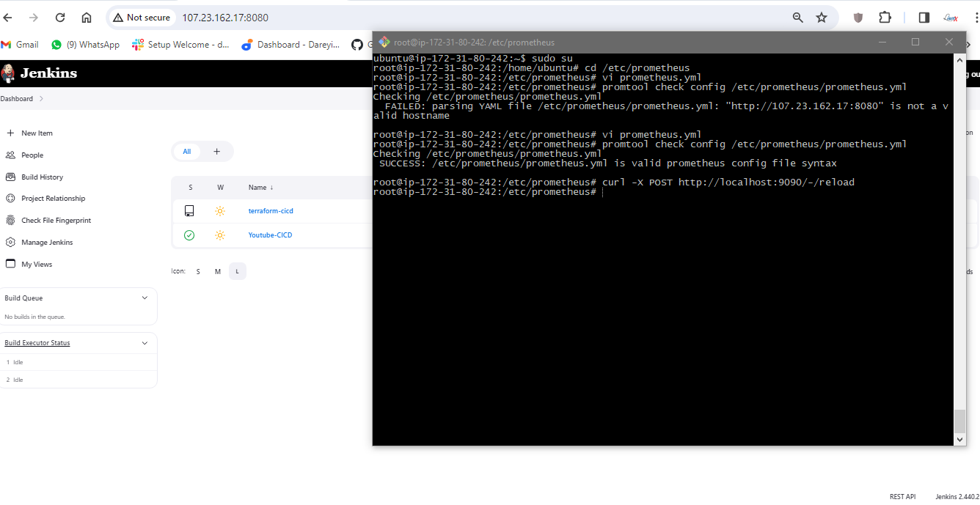Image resolution: width=980 pixels, height=505 pixels.
Task: Select the medium icon size M
Action: [217, 272]
